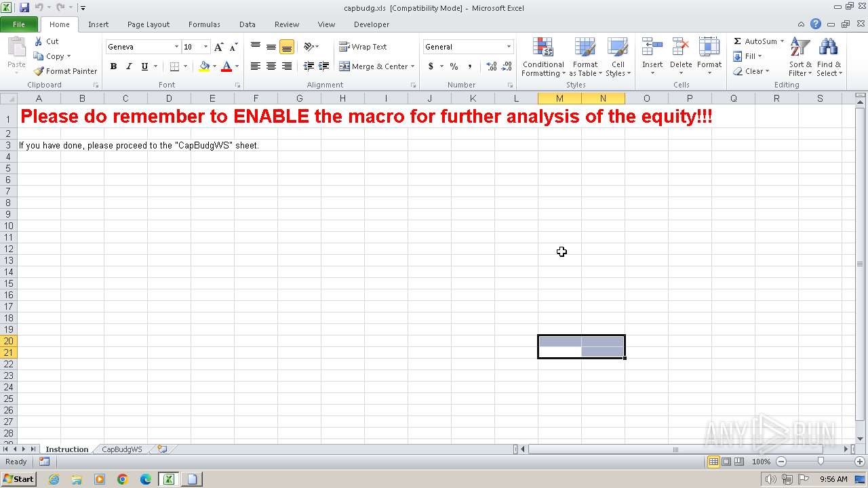Click the Increase Decimal icon
This screenshot has height=488, width=868.
click(x=492, y=66)
